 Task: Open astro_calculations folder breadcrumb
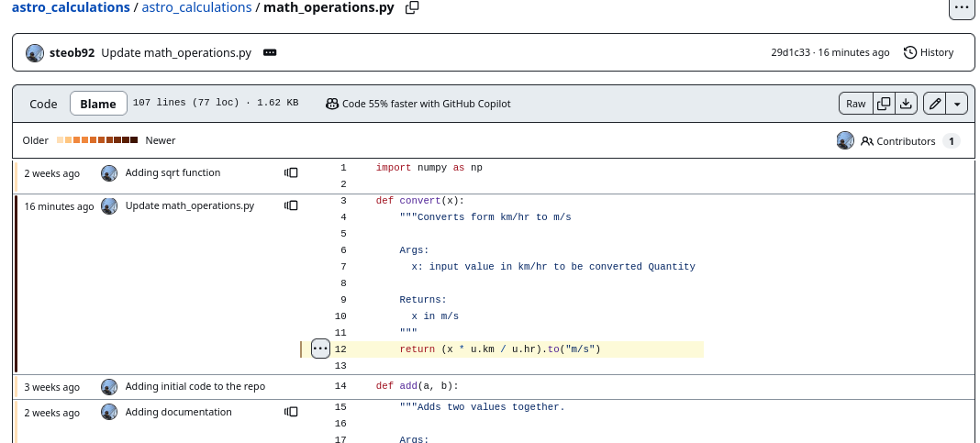[197, 7]
